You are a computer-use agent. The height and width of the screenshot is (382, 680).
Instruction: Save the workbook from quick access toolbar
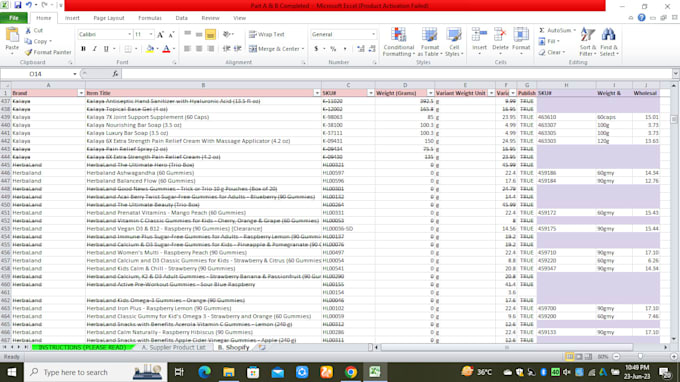tap(18, 6)
